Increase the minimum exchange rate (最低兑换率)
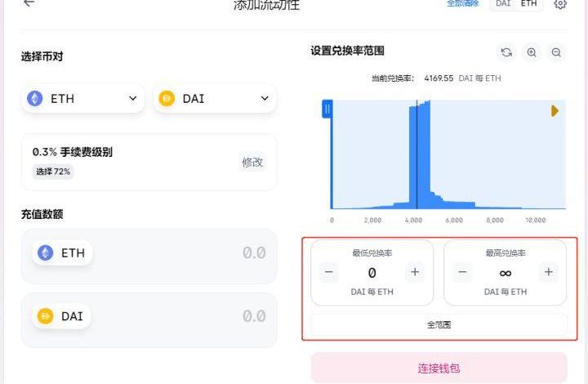The height and width of the screenshot is (384, 588). tap(415, 272)
